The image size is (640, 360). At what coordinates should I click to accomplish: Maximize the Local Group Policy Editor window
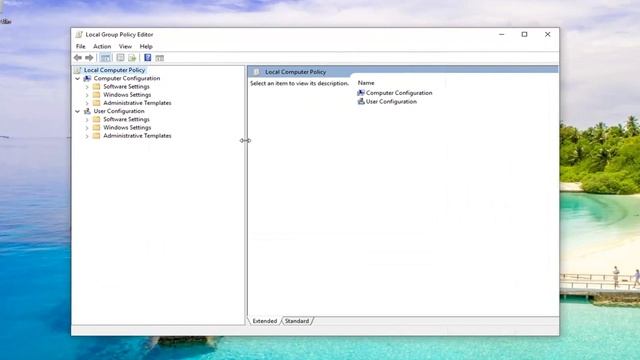coord(524,35)
